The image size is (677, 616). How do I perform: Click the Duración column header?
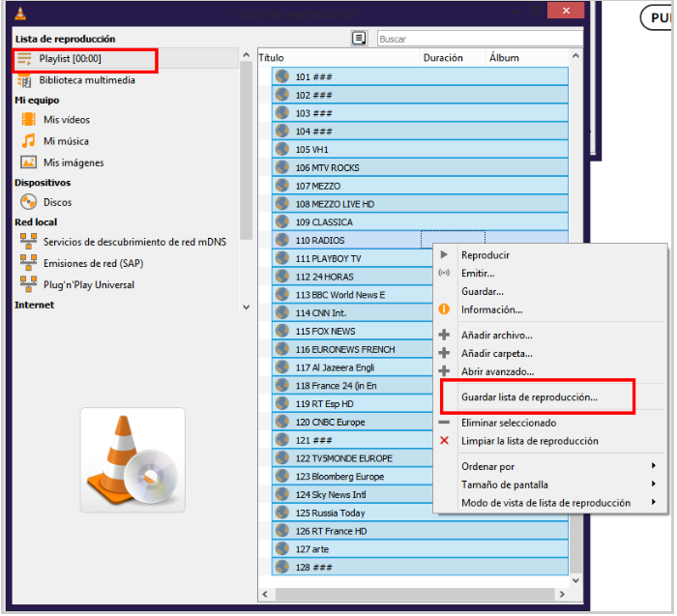(x=453, y=57)
